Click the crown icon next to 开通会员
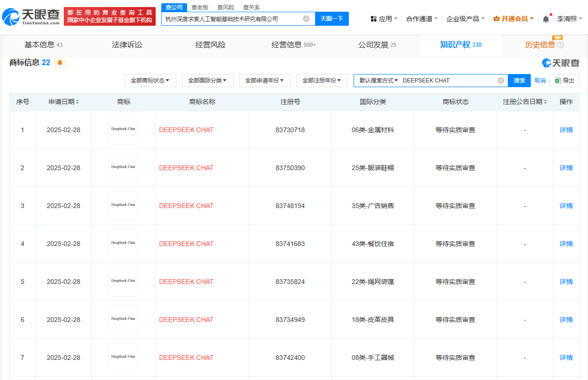 [x=497, y=17]
